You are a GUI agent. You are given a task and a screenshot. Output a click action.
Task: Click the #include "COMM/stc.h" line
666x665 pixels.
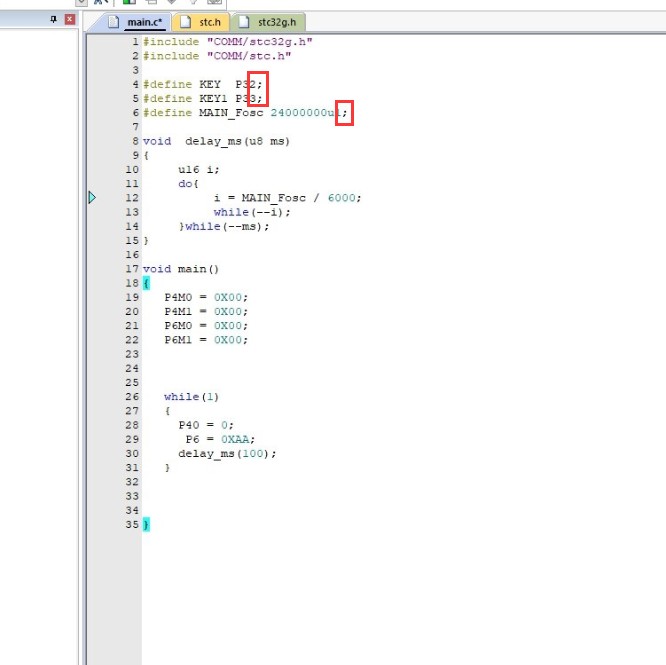point(217,56)
